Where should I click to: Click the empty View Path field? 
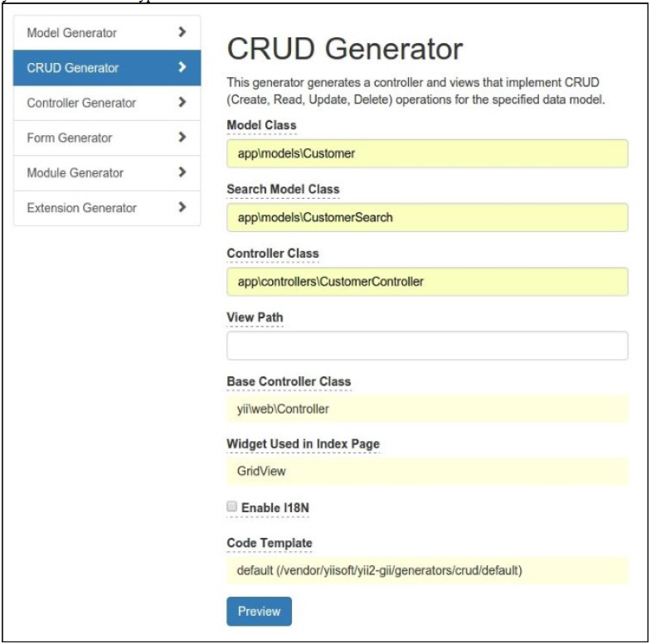coord(427,346)
